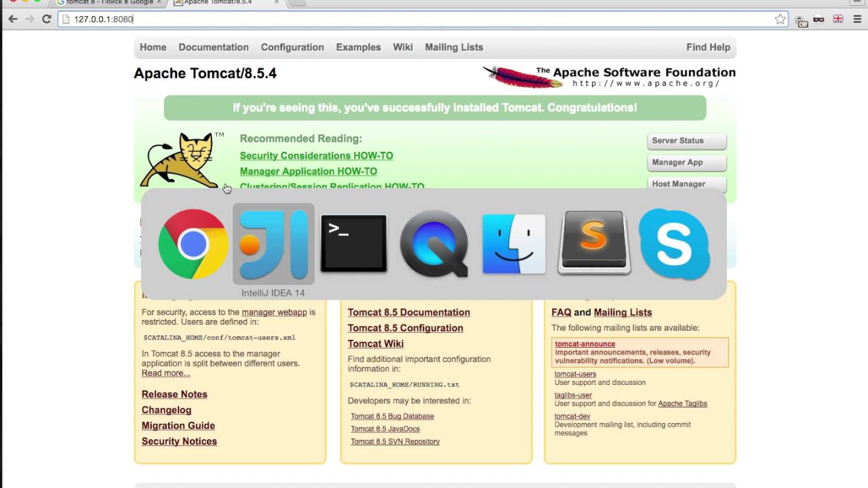Open the tomcat-announce mailing list link
This screenshot has height=488, width=868.
pyautogui.click(x=585, y=344)
